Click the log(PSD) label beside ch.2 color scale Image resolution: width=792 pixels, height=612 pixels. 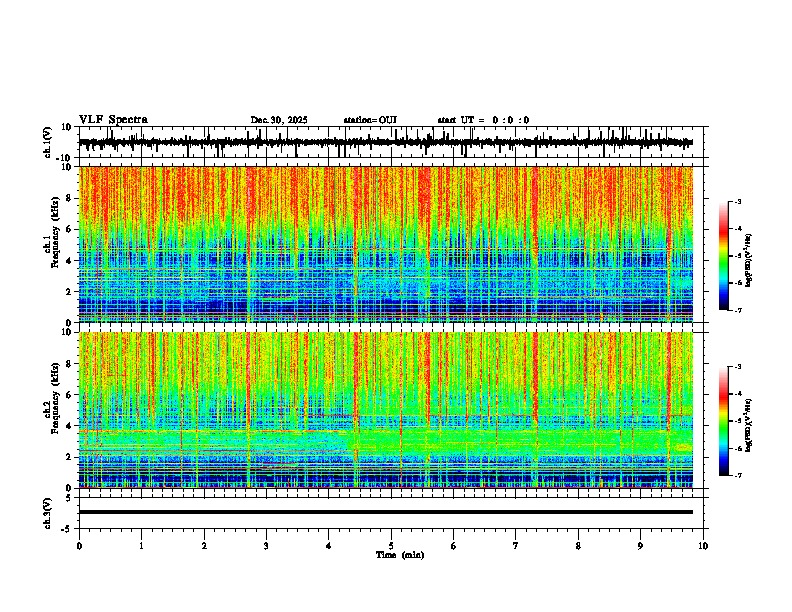pyautogui.click(x=749, y=425)
